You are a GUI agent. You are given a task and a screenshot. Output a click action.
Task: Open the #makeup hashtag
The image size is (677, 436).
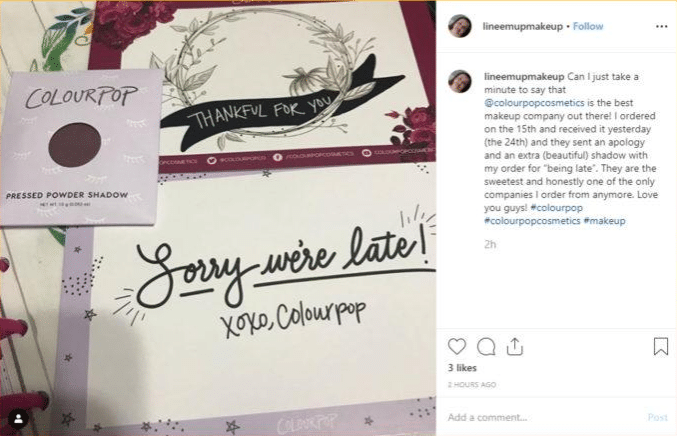click(x=604, y=221)
